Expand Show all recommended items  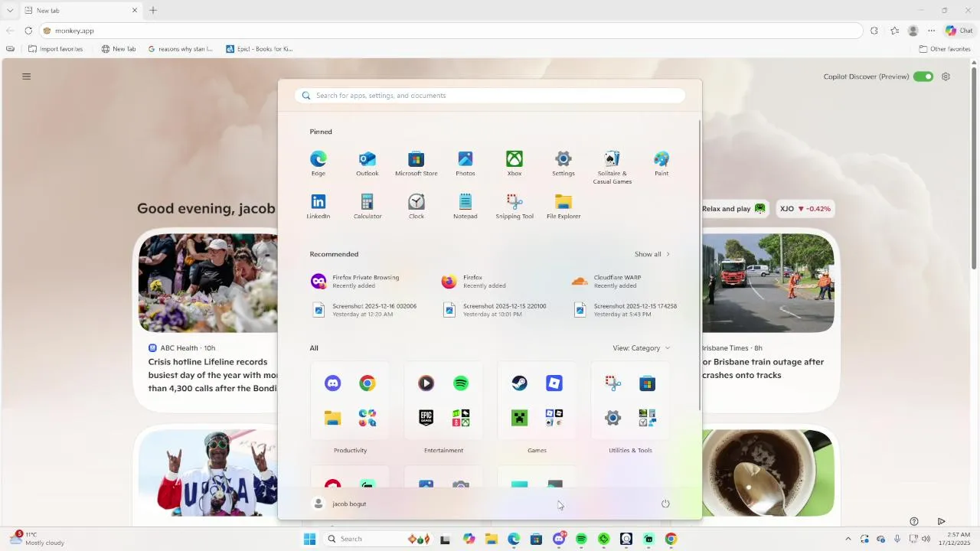click(x=652, y=254)
